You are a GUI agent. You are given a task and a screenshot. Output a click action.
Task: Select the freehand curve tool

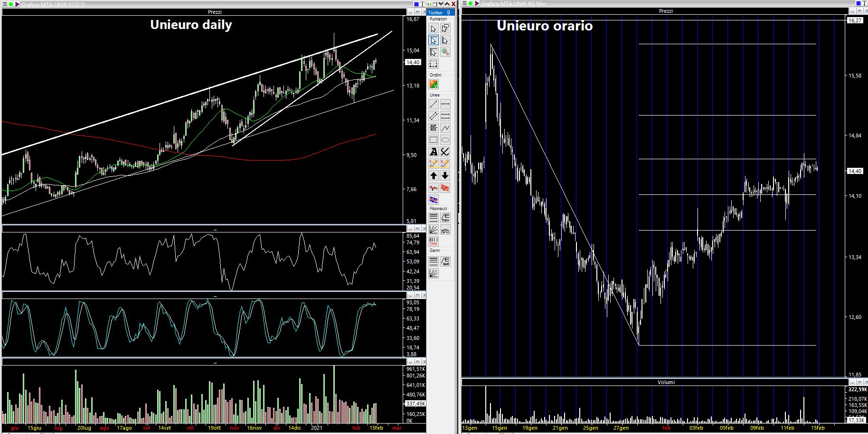point(445,152)
